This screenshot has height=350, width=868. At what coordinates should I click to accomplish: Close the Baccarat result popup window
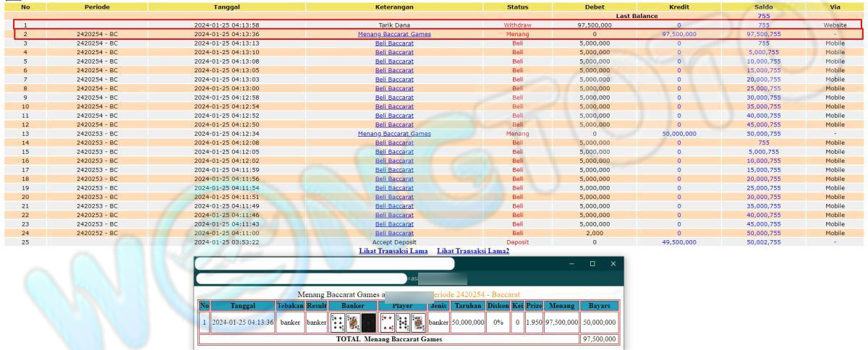point(613,264)
